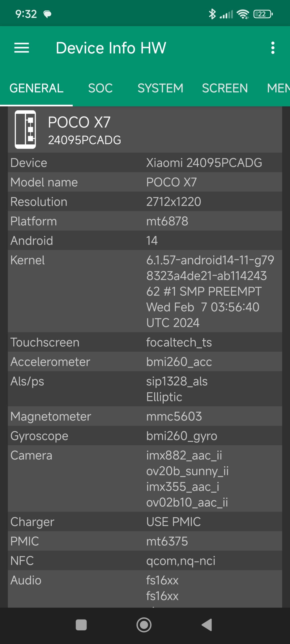The width and height of the screenshot is (290, 644).
Task: Tap the Touchscreen focaltech_ts entry
Action: click(x=145, y=342)
